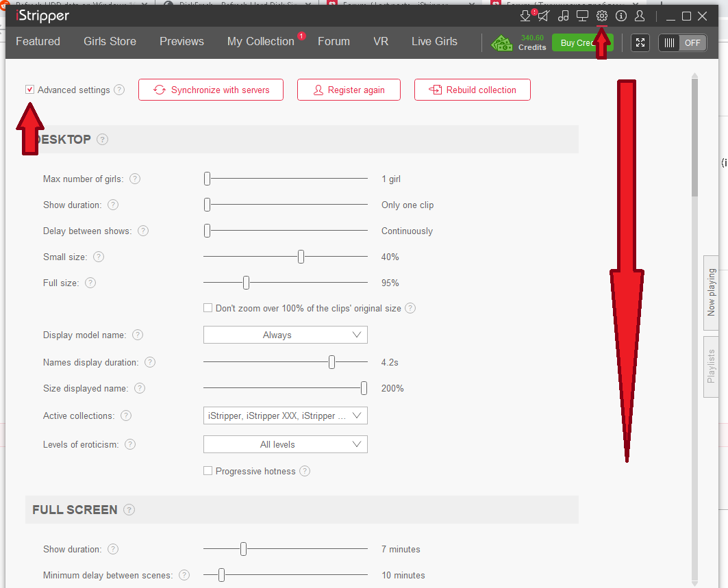
Task: Expand the Active collections dropdown
Action: 286,416
